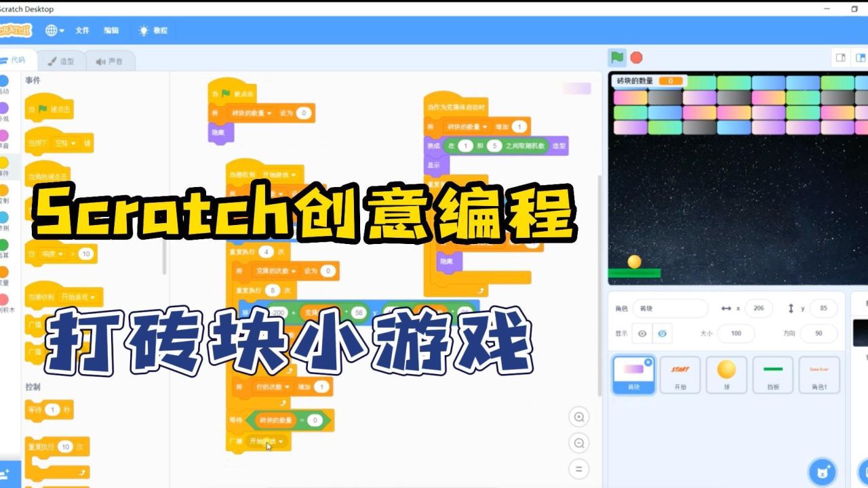Click the 0 in the 砖块的数量 = condition
The width and height of the screenshot is (868, 488).
coord(313,421)
